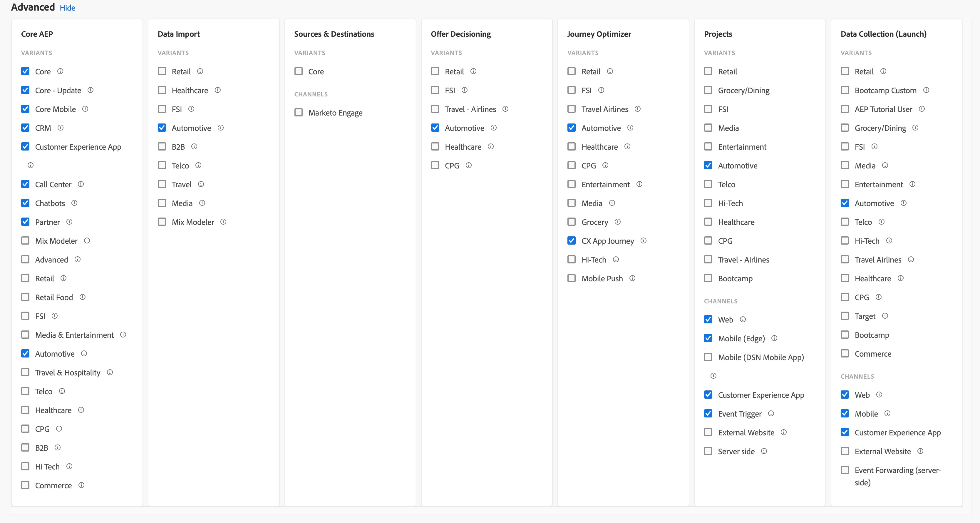Image resolution: width=980 pixels, height=523 pixels.
Task: Show info for Server side channel
Action: coord(764,451)
